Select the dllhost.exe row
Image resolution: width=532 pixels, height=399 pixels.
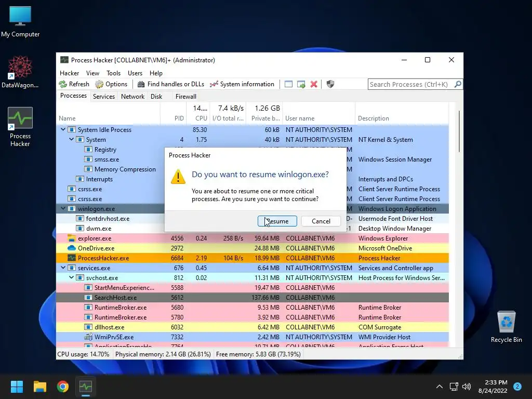(x=252, y=327)
